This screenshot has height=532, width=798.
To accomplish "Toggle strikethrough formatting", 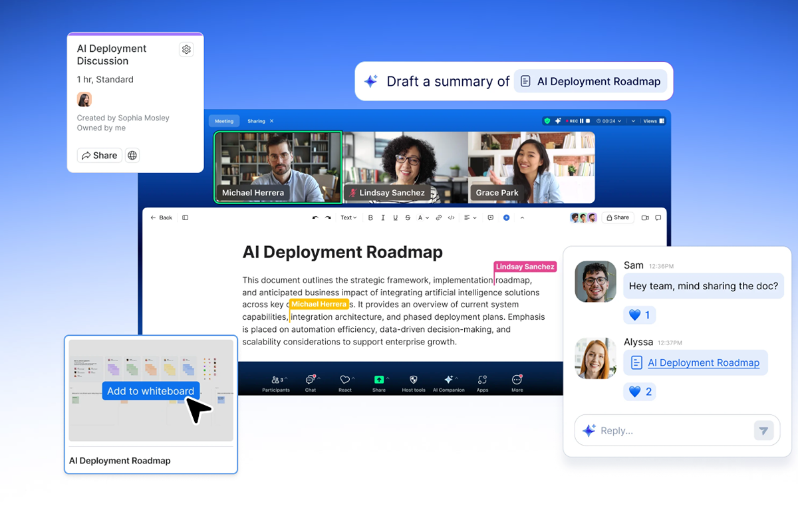I will (408, 217).
